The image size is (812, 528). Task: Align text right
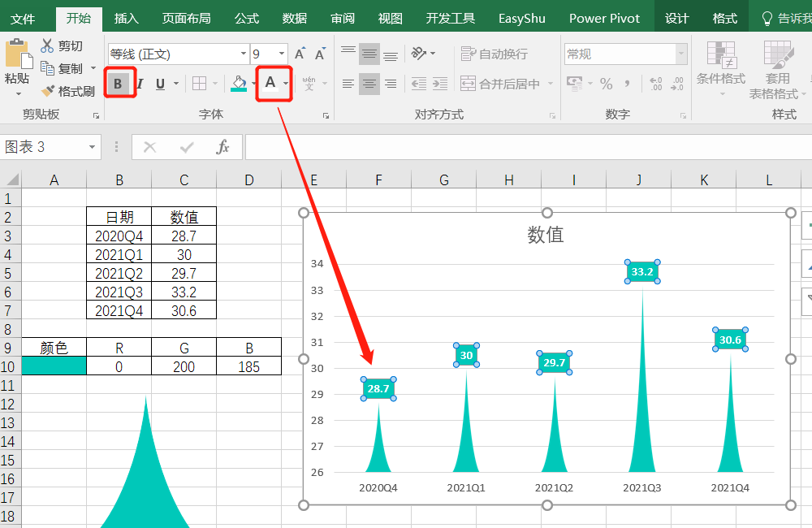pos(391,84)
